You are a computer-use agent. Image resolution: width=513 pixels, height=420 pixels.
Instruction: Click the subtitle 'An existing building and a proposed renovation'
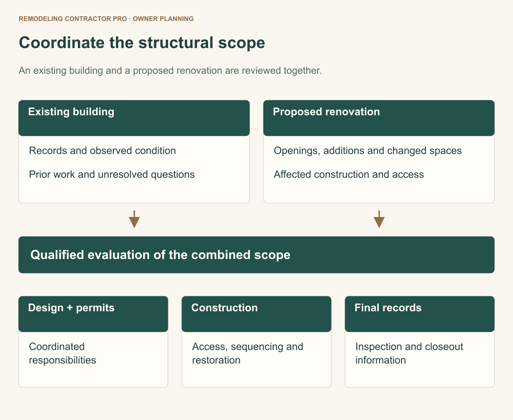[x=170, y=70]
